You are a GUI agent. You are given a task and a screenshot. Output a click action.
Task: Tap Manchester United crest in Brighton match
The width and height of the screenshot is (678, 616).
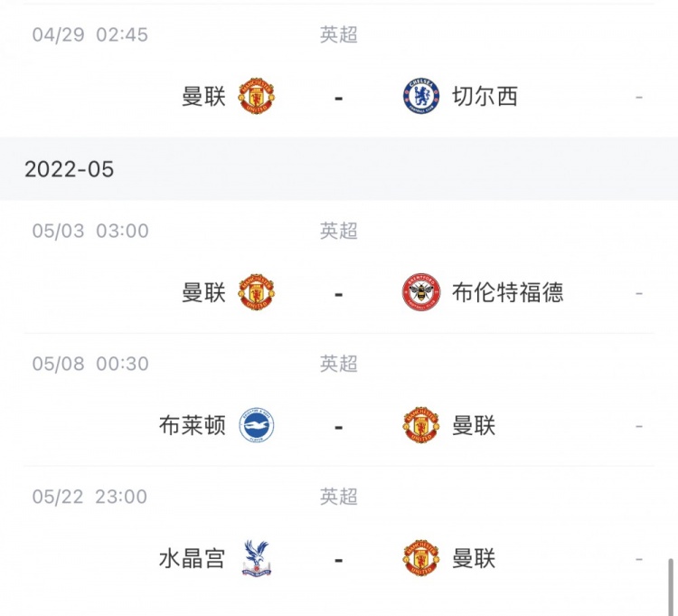(x=421, y=425)
